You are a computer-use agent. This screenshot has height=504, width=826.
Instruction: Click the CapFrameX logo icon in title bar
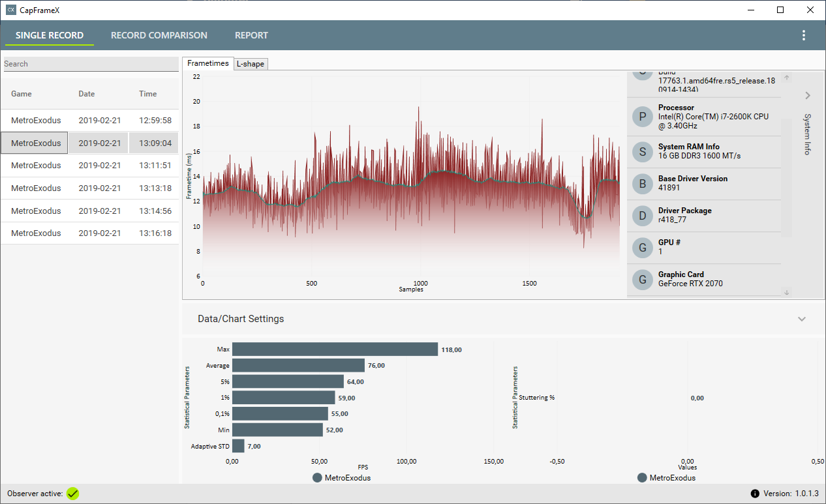tap(11, 10)
